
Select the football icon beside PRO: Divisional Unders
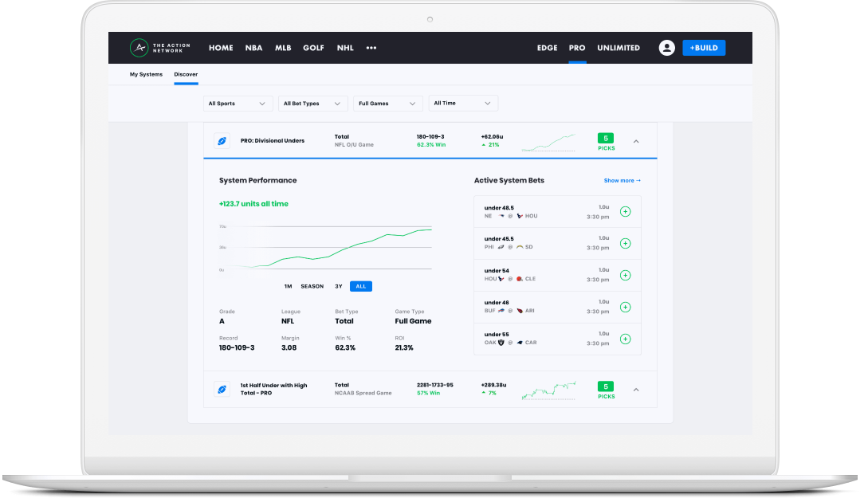[x=222, y=140]
